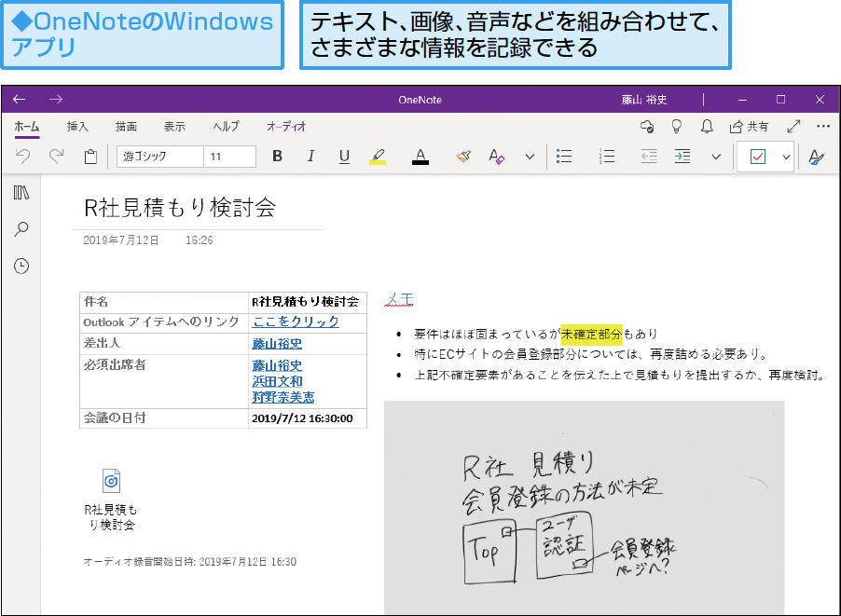Viewport: 841px width, 616px height.
Task: Click the handwritten sketch image
Action: click(x=584, y=507)
